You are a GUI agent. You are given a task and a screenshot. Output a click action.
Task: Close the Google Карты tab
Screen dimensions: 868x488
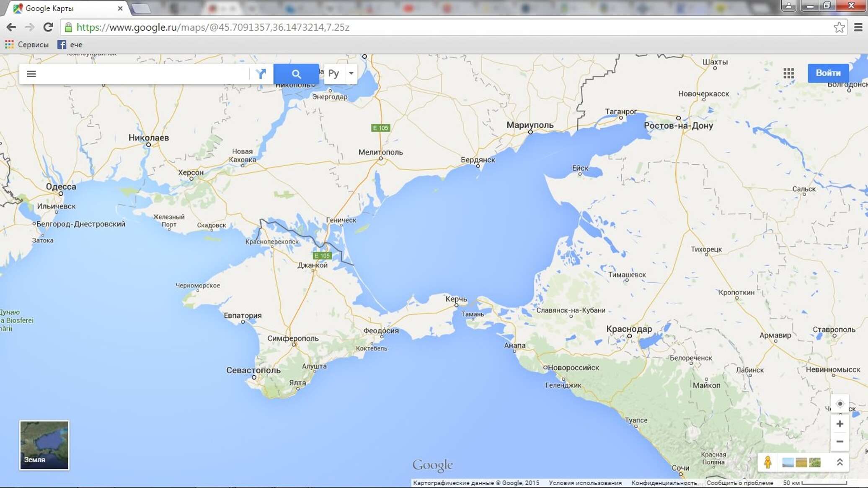[x=120, y=8]
